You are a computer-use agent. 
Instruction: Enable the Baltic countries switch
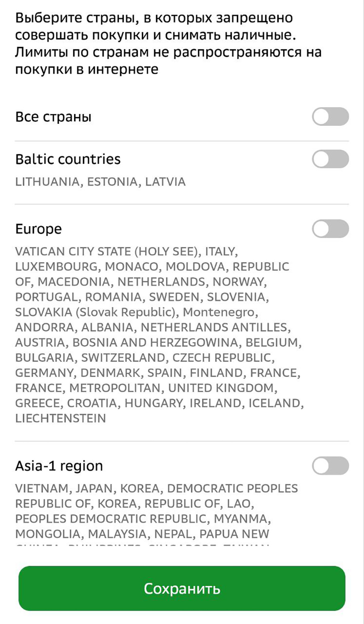(x=330, y=159)
